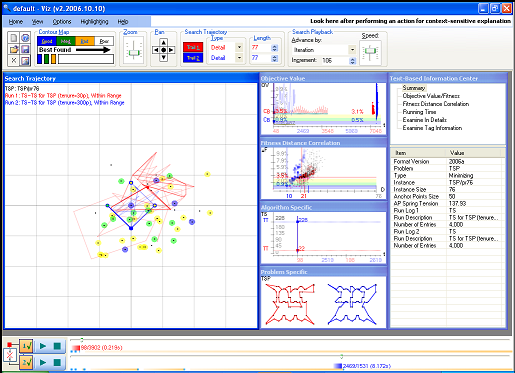Screen dimensions: 515x373
Task: Select Fitness Distance Correlation tree entry
Action: coord(436,104)
